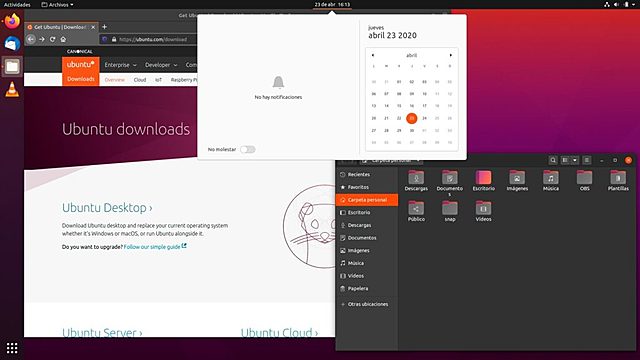The height and width of the screenshot is (360, 640).
Task: Click the Firefox URL address bar
Action: point(148,39)
